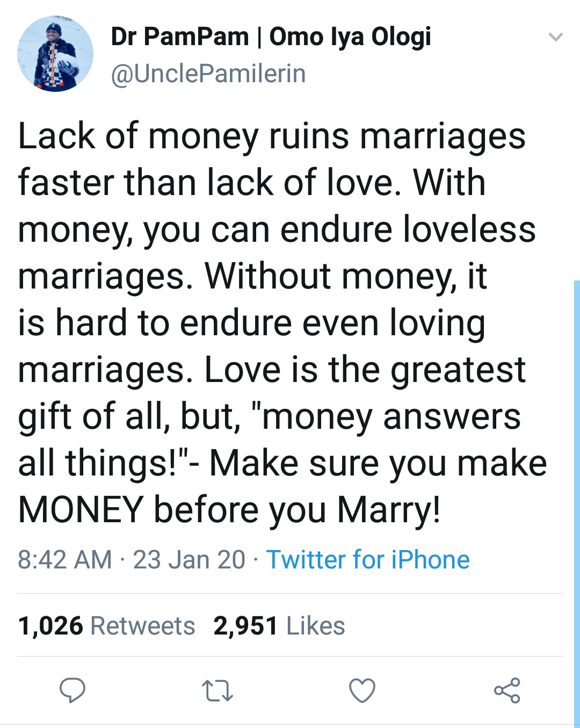Retweet this tweet using the arrows icon
The image size is (580, 728).
click(x=217, y=691)
